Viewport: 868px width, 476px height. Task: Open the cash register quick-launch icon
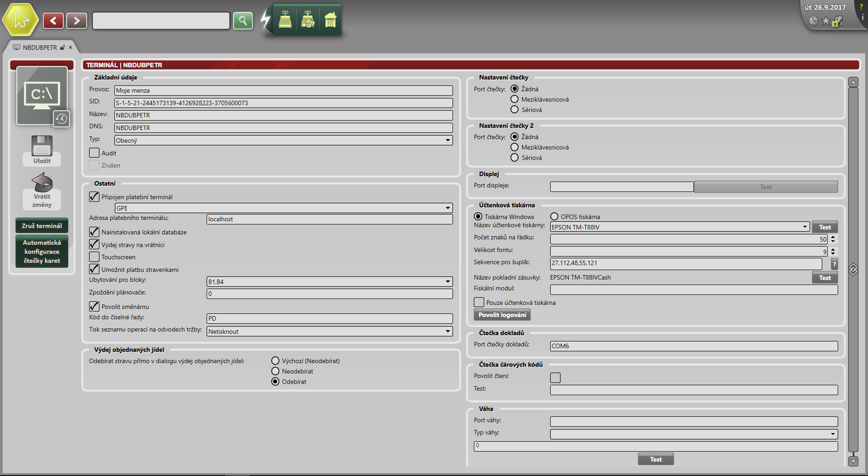285,20
